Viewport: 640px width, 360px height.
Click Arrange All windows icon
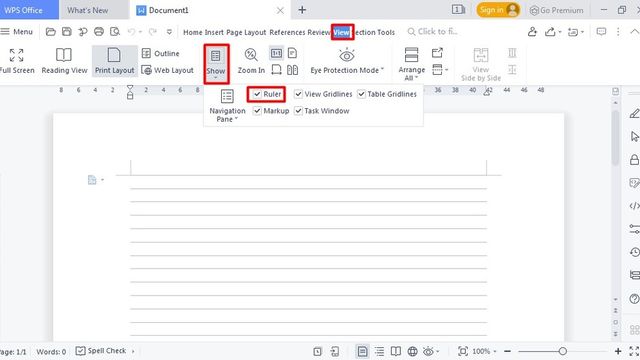(411, 64)
